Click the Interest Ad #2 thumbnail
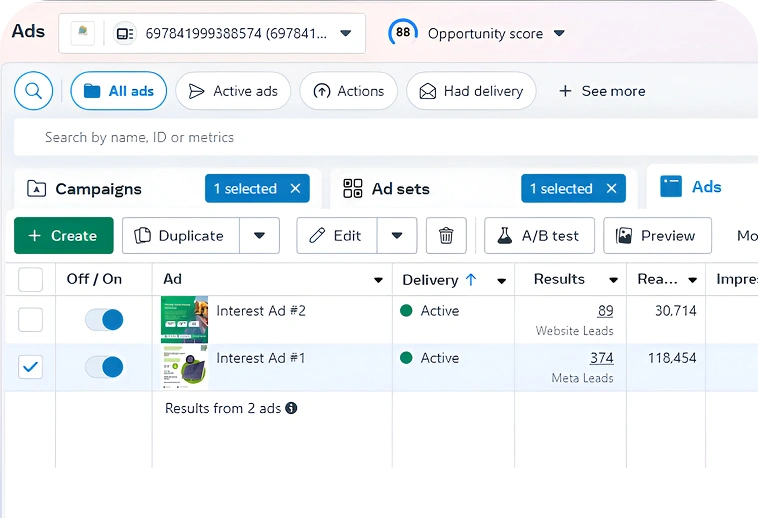The width and height of the screenshot is (758, 518). point(184,319)
